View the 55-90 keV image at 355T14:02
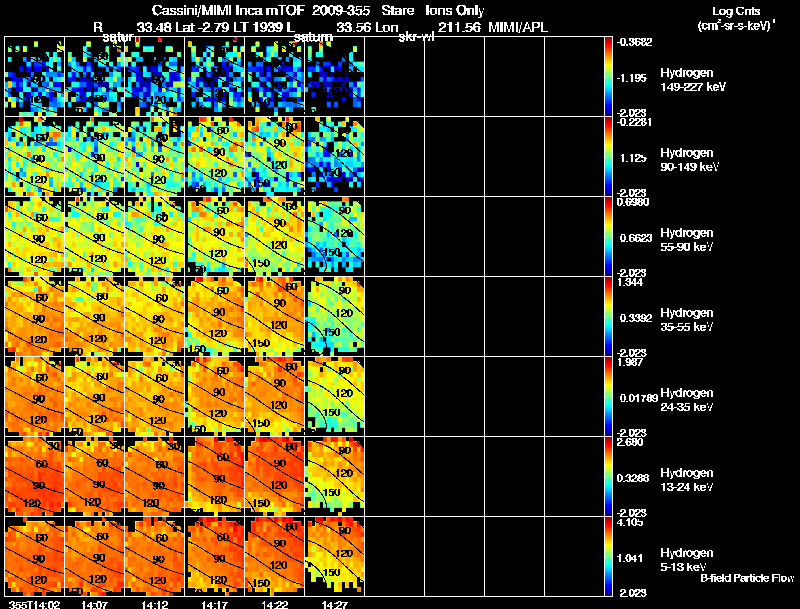The image size is (800, 609). coord(35,237)
